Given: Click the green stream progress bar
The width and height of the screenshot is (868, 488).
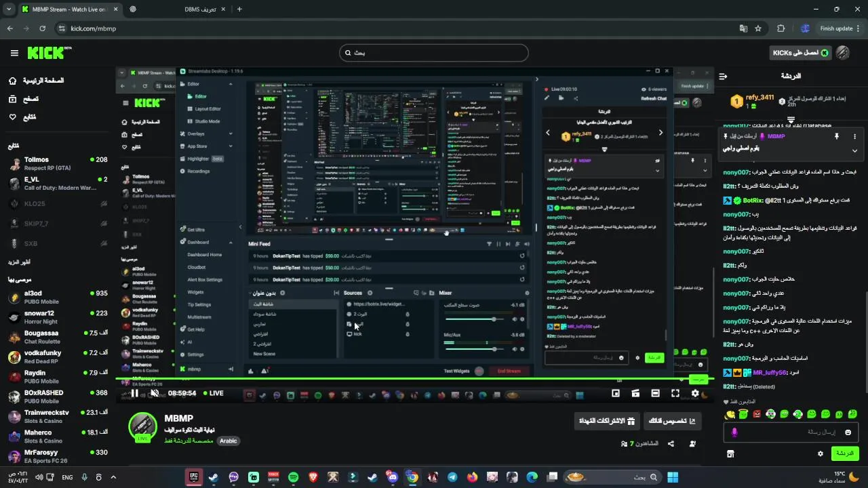Looking at the screenshot, I should click(414, 379).
